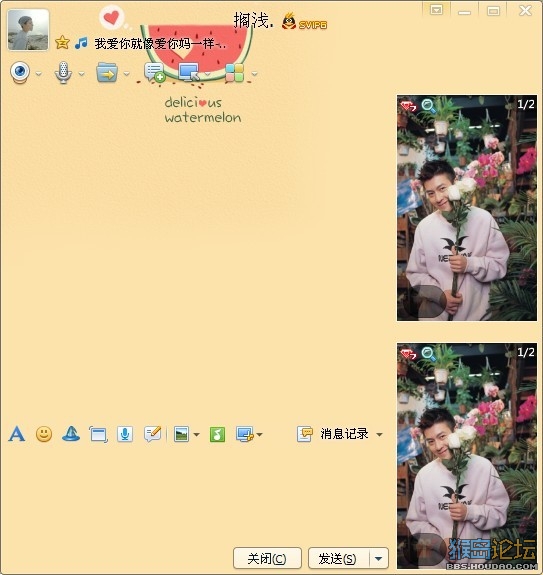Click the 1/2 counter on upper QQ show
The image size is (543, 575).
[x=525, y=105]
